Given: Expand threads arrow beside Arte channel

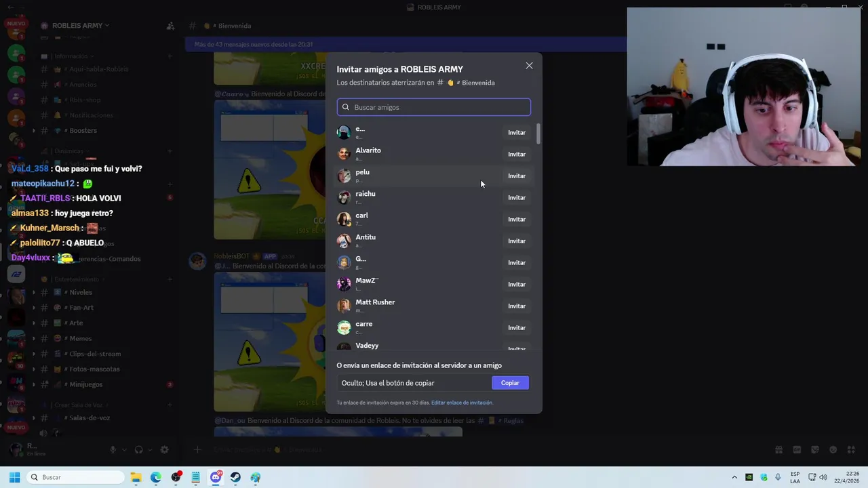Looking at the screenshot, I should (34, 323).
